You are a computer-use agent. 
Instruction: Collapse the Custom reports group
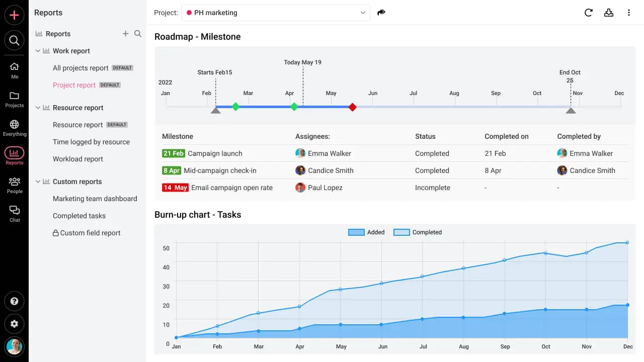pyautogui.click(x=37, y=182)
